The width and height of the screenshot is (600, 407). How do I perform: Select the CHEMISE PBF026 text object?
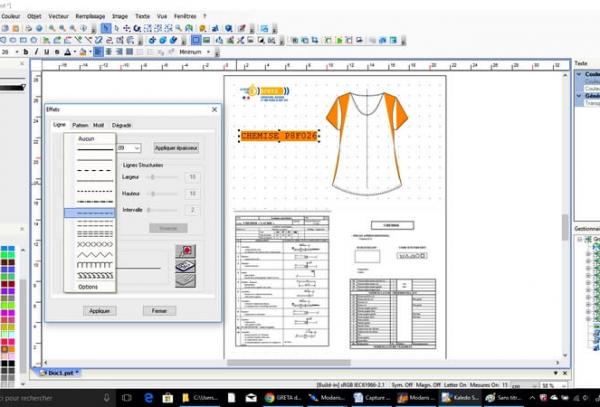click(x=279, y=136)
